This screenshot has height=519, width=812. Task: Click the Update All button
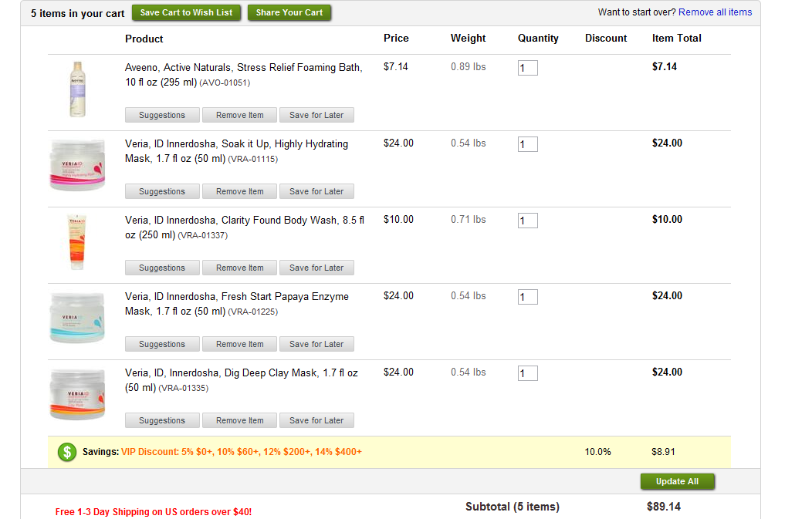(678, 481)
